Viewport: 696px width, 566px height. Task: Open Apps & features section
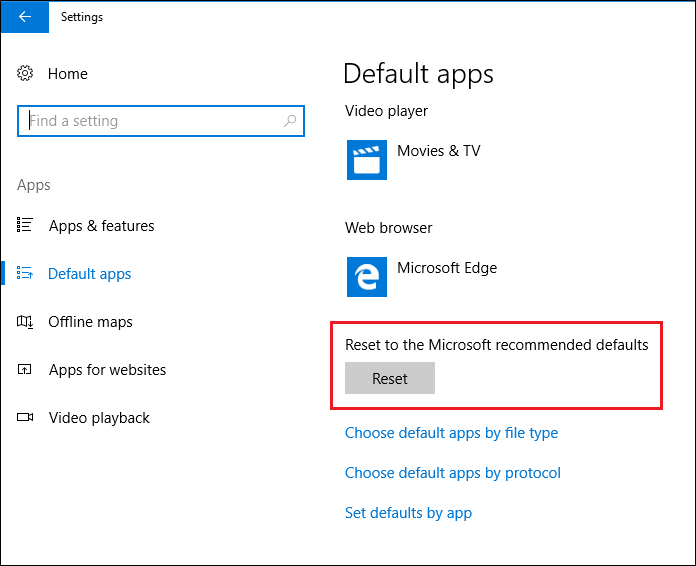102,226
